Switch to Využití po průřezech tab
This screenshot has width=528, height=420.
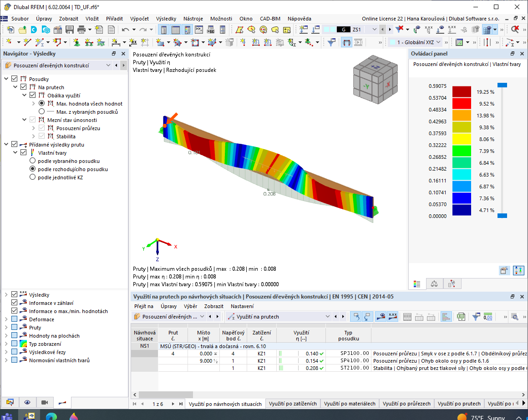[x=406, y=404]
